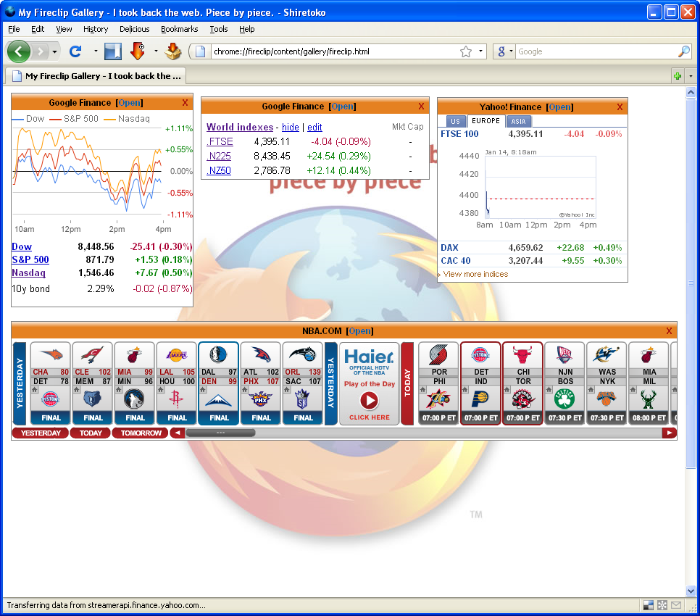The image size is (700, 616).
Task: Select the DAL vs DEN final game card
Action: [219, 383]
